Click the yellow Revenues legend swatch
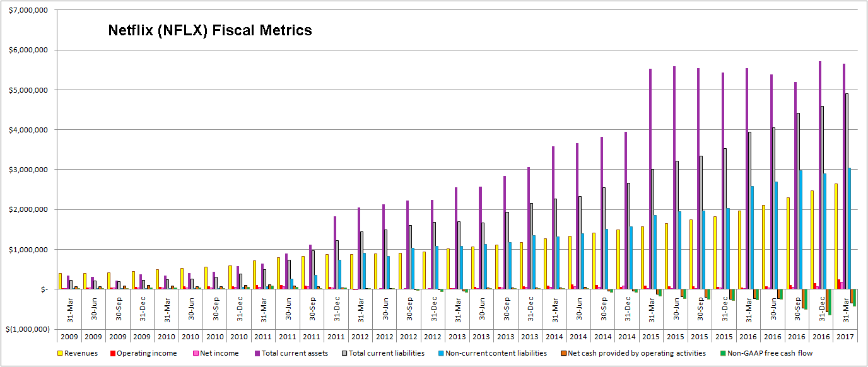This screenshot has height=367, width=868. pos(60,353)
